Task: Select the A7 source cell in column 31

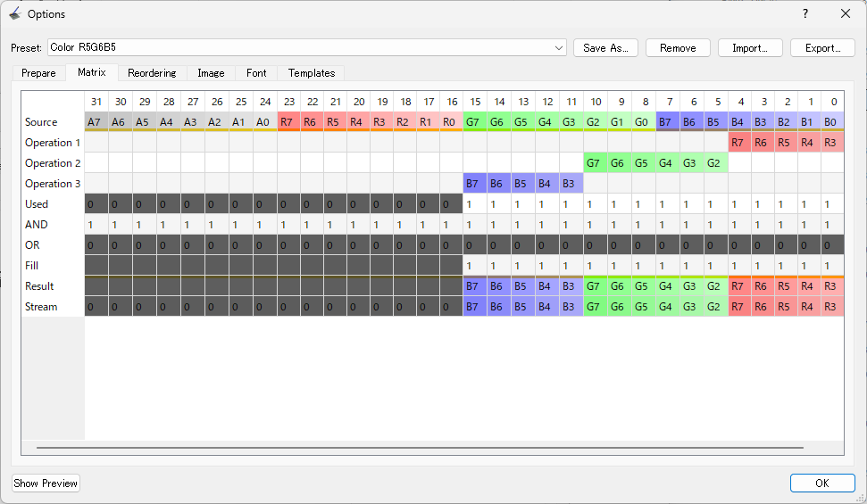Action: [96, 122]
